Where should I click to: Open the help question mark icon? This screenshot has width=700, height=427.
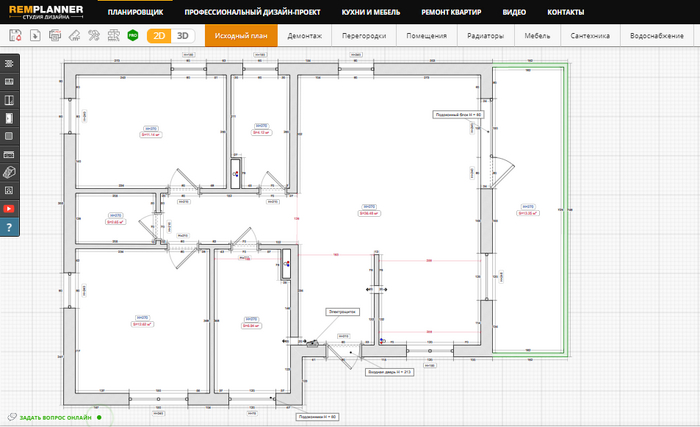coord(9,228)
